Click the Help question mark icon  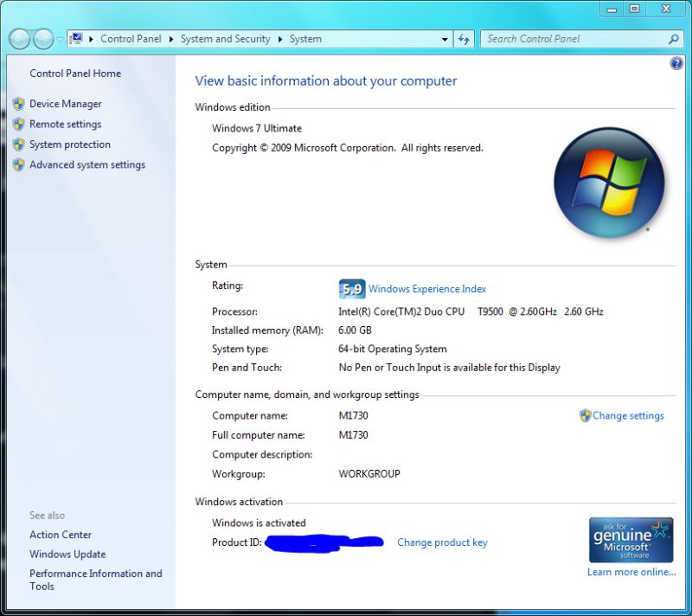tap(676, 63)
